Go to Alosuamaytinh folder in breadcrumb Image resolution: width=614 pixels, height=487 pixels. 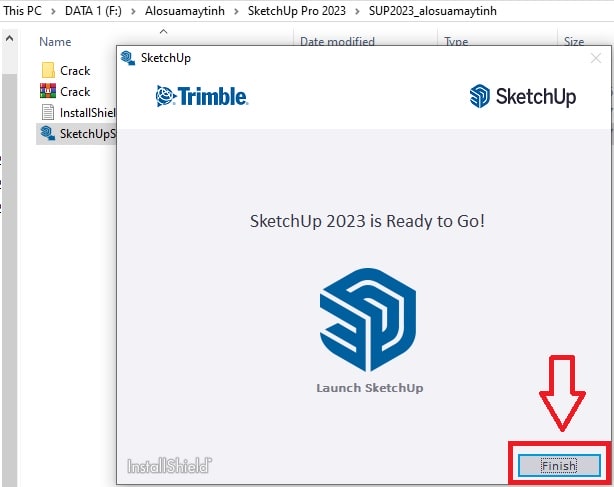185,11
